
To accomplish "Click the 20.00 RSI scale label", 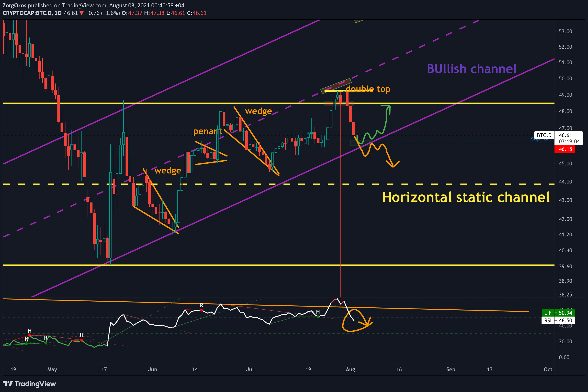I will [x=565, y=342].
